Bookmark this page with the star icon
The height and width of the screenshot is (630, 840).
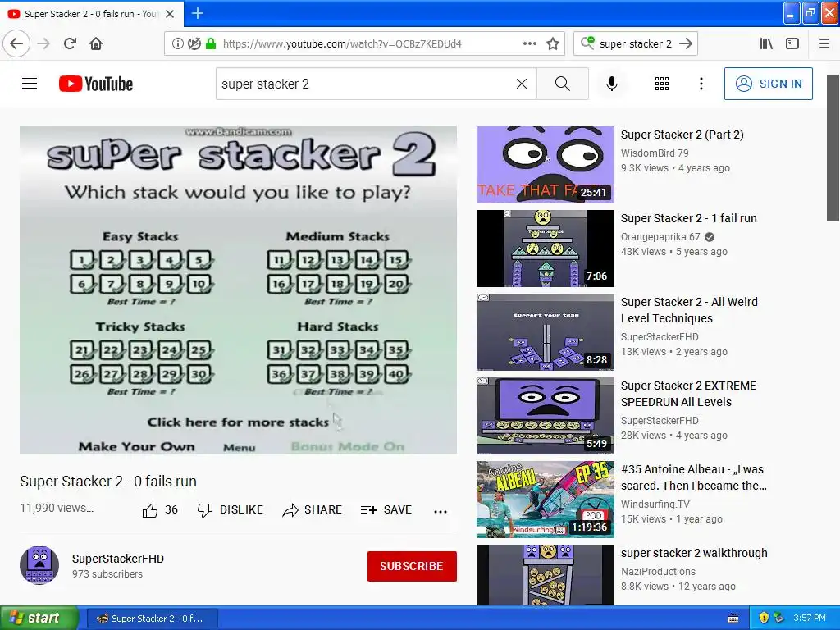point(553,43)
